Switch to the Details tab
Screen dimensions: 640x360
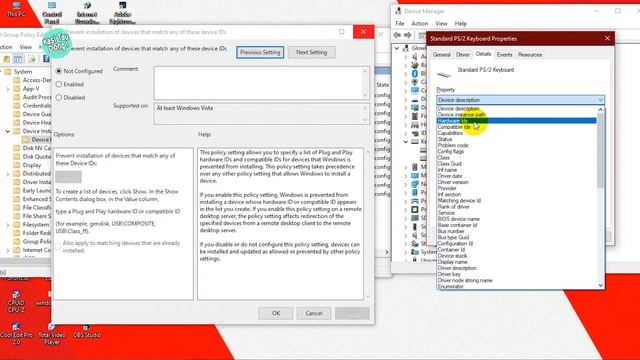(x=483, y=54)
